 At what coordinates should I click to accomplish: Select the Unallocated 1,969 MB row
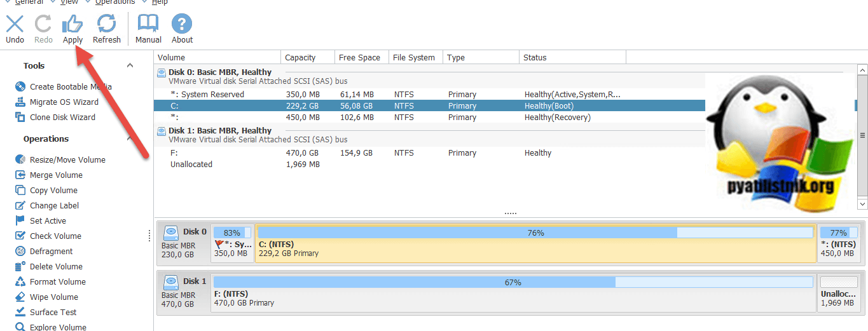click(429, 165)
